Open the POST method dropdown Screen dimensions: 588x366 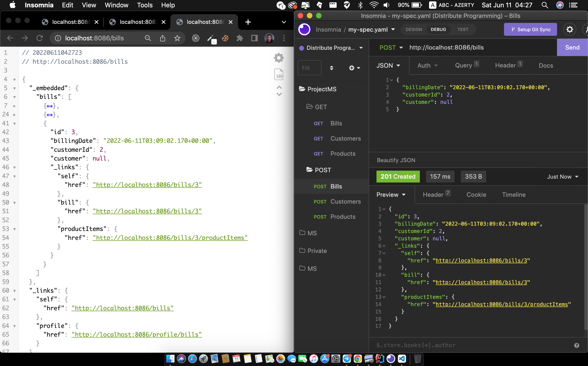(x=391, y=48)
